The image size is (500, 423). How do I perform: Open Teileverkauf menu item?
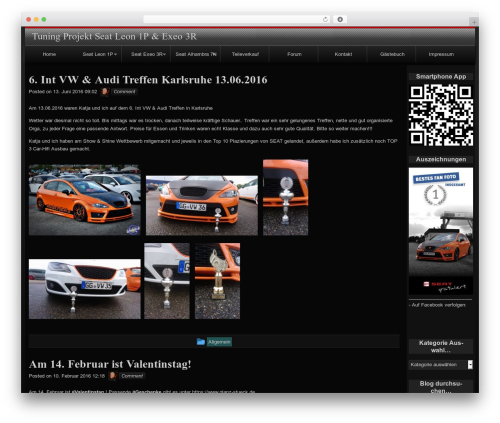(x=245, y=54)
